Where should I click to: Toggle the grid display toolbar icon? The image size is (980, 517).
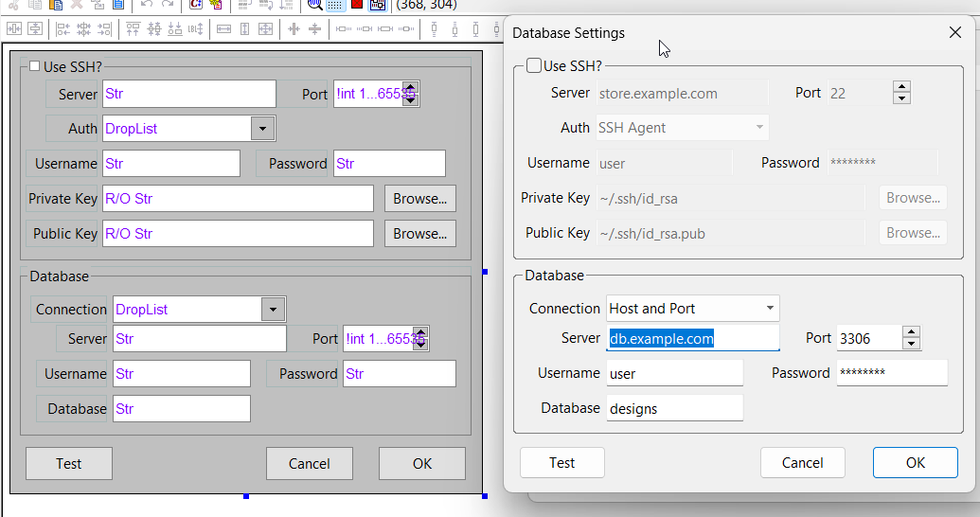(336, 4)
